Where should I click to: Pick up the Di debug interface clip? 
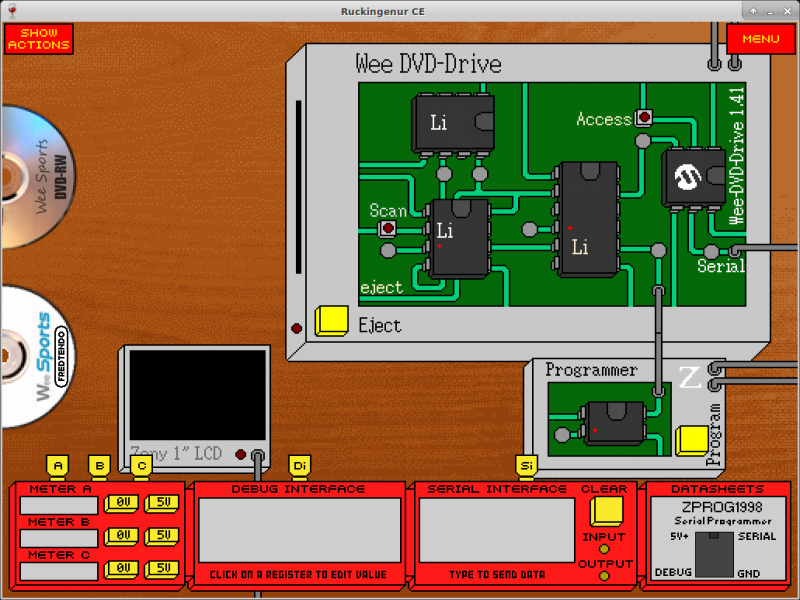click(x=299, y=466)
